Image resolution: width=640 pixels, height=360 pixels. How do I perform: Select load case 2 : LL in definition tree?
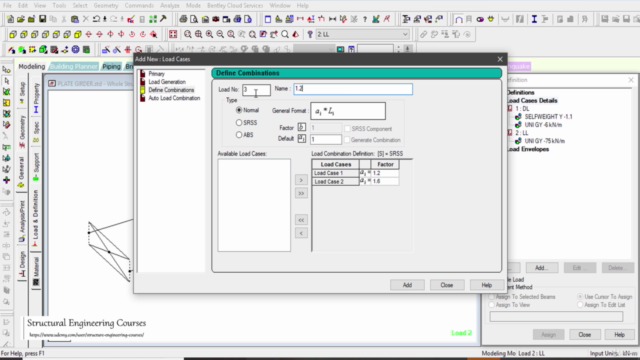click(x=522, y=133)
